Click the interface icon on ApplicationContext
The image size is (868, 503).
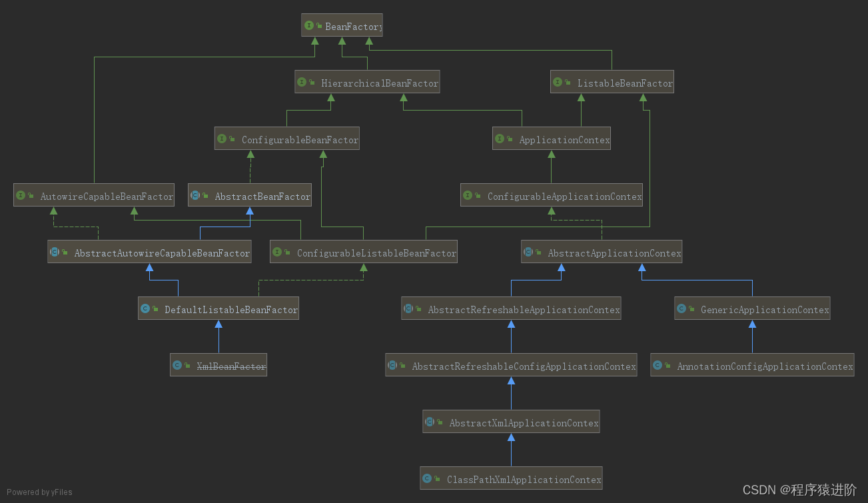(x=500, y=139)
